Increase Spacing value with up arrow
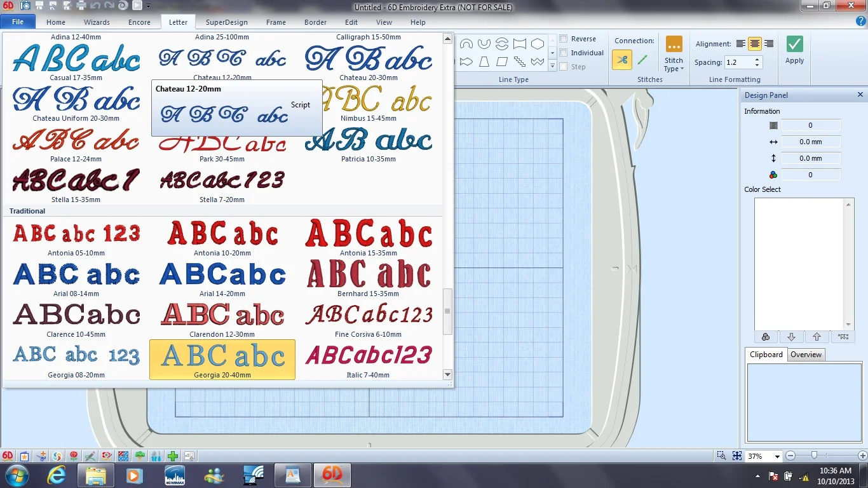 [757, 59]
